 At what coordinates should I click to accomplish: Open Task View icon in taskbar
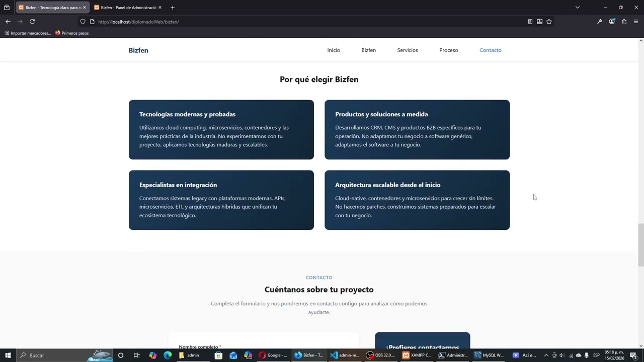pyautogui.click(x=136, y=355)
